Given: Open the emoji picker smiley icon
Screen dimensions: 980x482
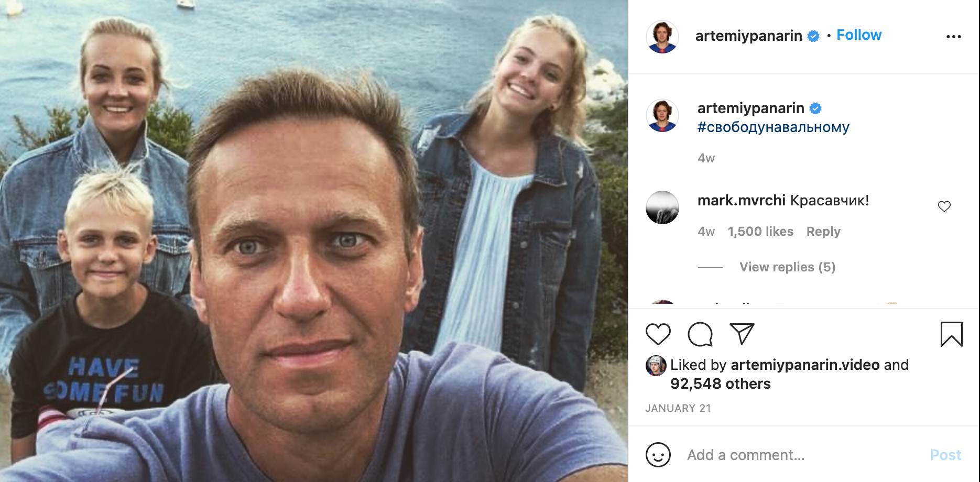Looking at the screenshot, I should (x=658, y=455).
